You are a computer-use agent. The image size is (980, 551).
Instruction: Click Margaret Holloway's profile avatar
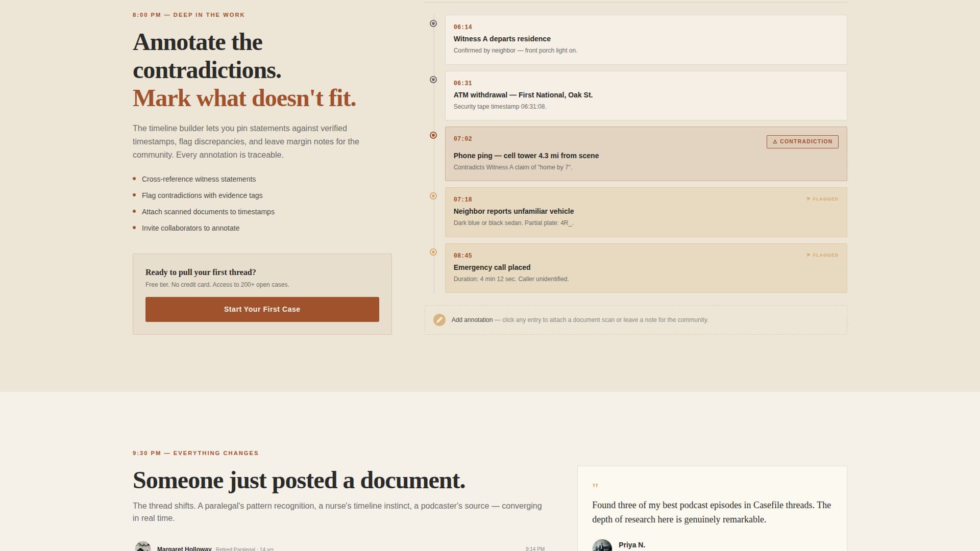click(142, 546)
